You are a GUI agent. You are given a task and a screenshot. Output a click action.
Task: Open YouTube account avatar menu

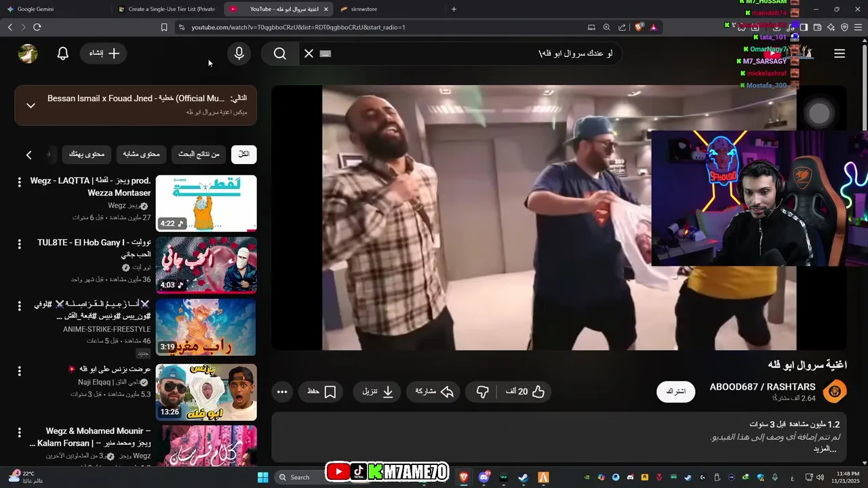coord(28,54)
